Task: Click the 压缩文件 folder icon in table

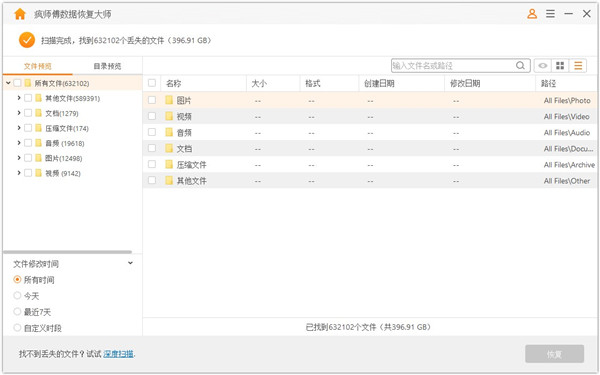Action: click(169, 165)
